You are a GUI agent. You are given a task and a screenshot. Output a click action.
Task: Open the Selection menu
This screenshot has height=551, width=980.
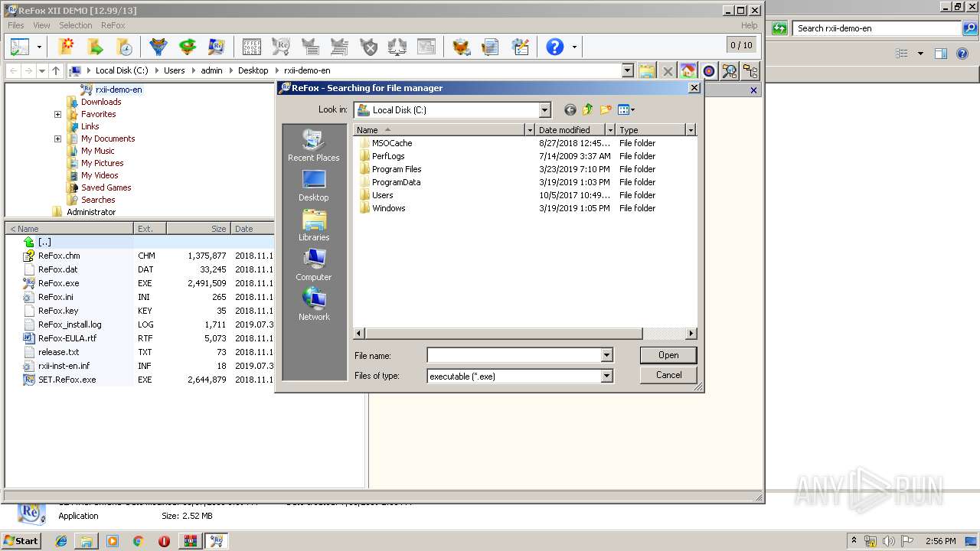[x=75, y=25]
